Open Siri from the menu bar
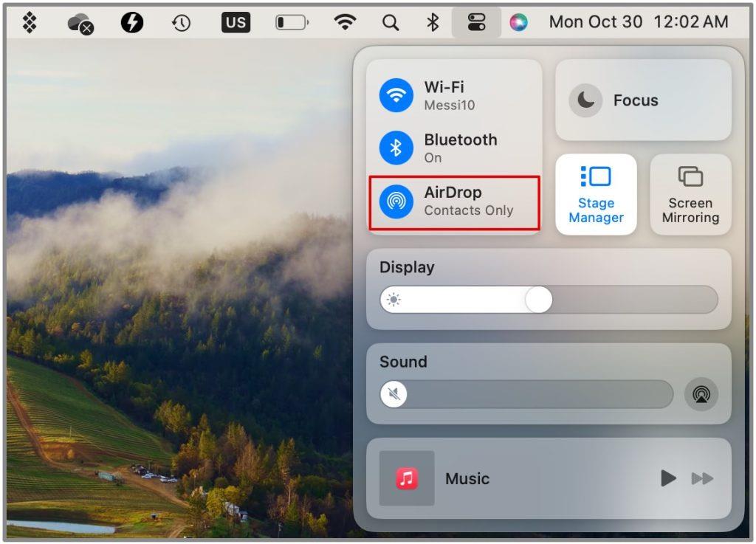 tap(519, 21)
